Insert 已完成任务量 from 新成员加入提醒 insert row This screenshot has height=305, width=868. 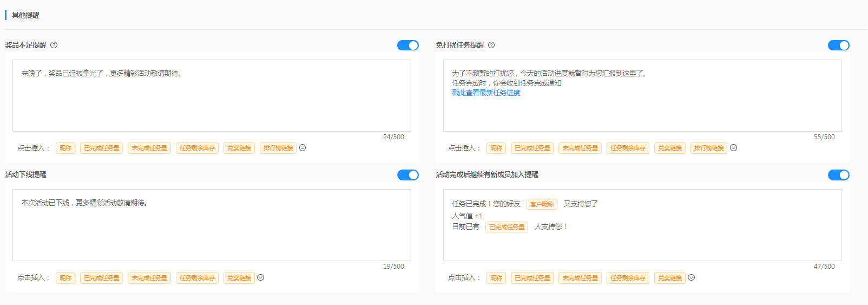(x=532, y=278)
